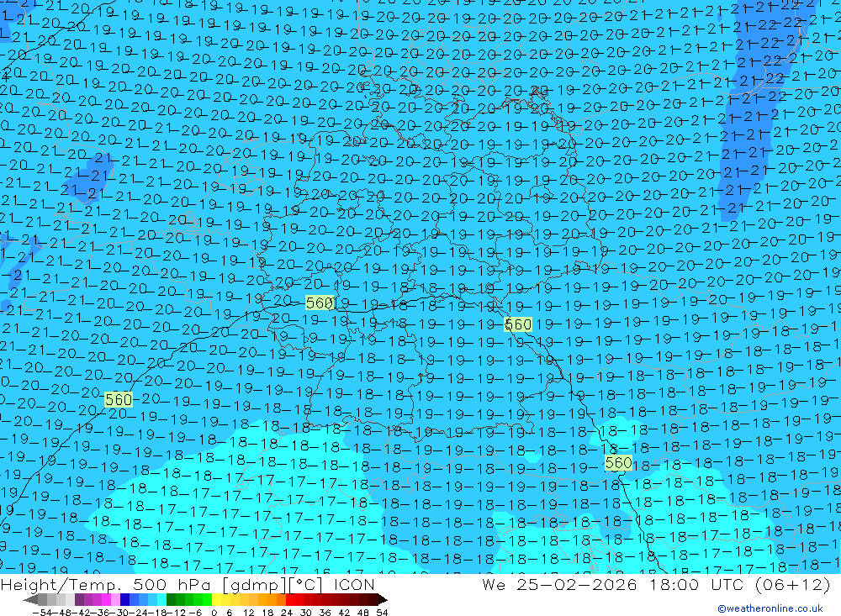Image resolution: width=841 pixels, height=616 pixels.
Task: Click the '[°C]' unit label
Action: pyautogui.click(x=306, y=584)
